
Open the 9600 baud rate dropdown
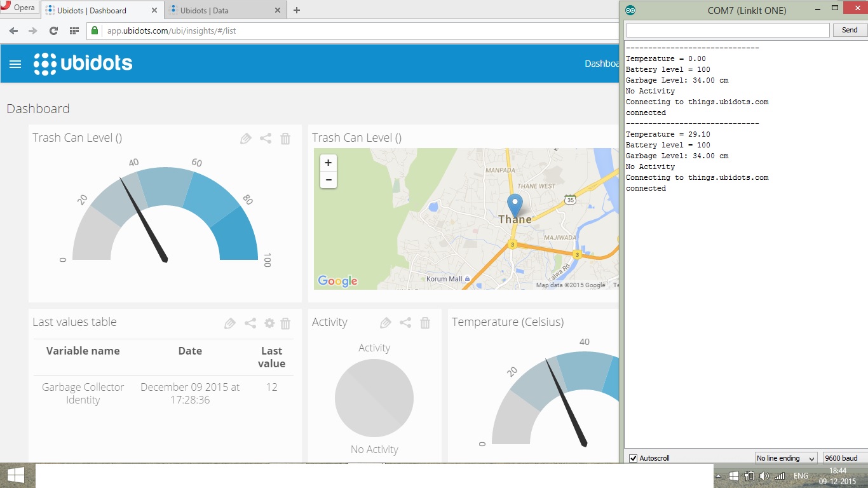pyautogui.click(x=844, y=458)
